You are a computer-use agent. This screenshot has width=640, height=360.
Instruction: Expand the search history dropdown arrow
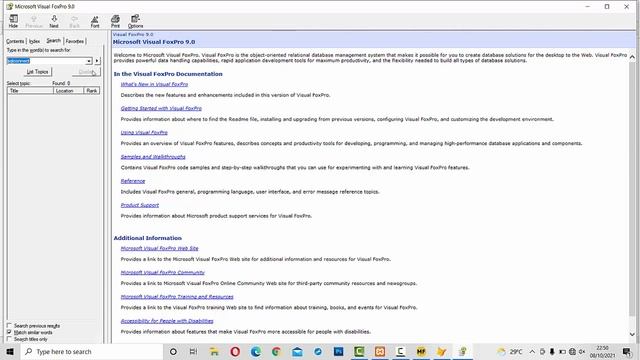tap(89, 61)
